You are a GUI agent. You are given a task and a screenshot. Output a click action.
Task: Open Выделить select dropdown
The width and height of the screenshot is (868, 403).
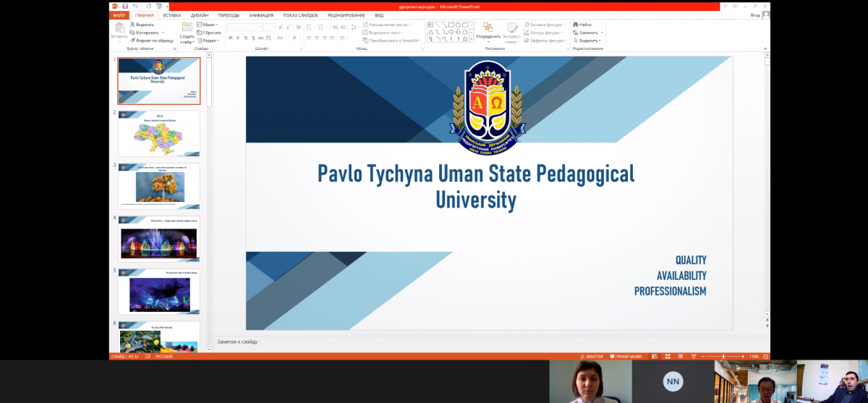[x=587, y=41]
